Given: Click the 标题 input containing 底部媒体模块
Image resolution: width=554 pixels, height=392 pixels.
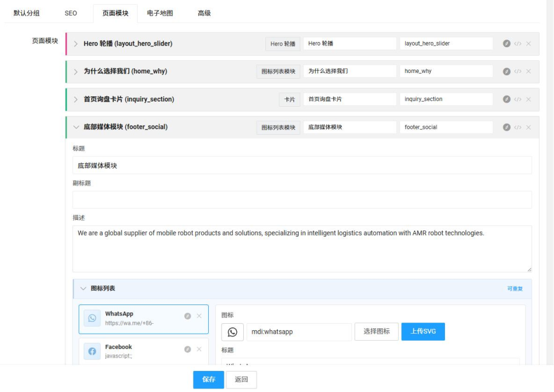Looking at the screenshot, I should click(x=302, y=166).
